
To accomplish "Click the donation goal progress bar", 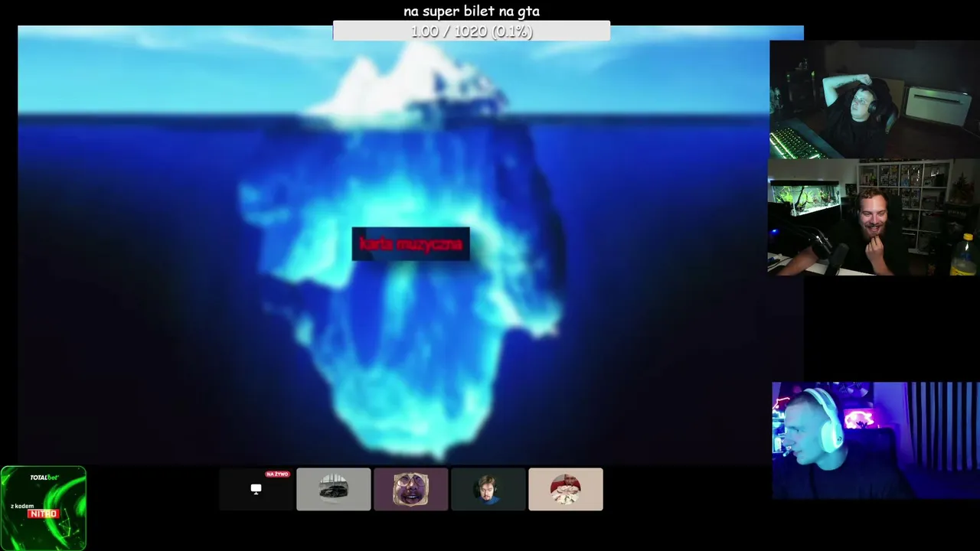I will pos(472,31).
